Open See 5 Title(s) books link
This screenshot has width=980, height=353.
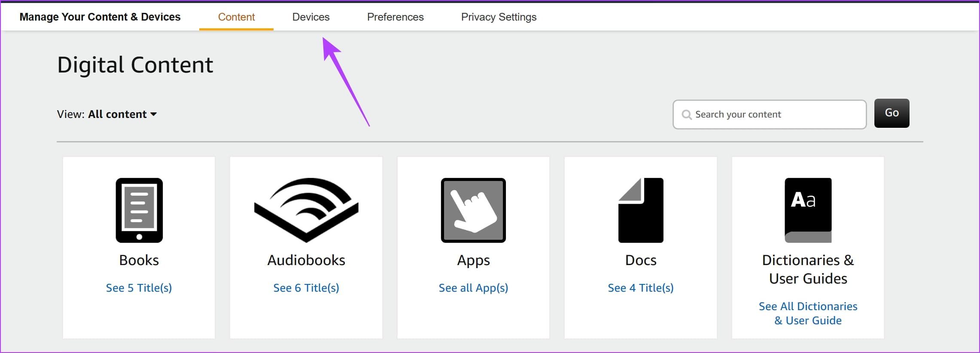coord(139,288)
